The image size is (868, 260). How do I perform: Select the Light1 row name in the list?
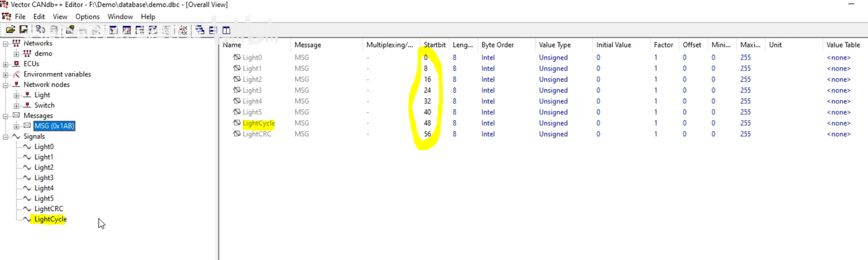pos(252,68)
